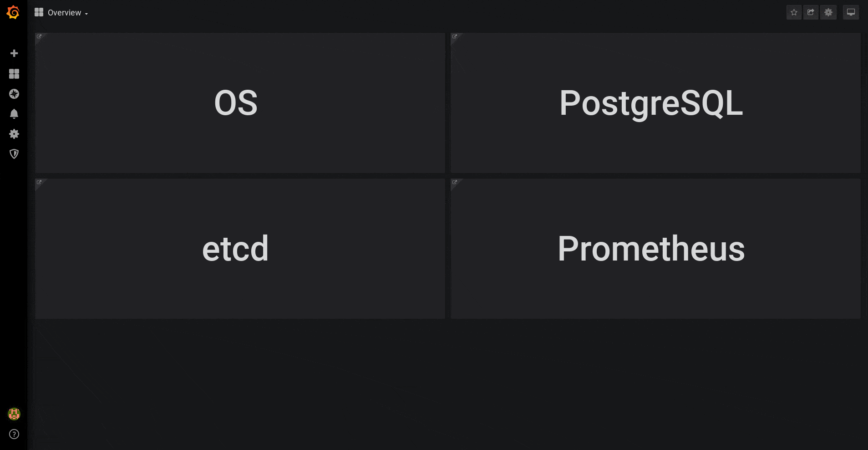Open Configuration with the gear icon

[x=14, y=134]
